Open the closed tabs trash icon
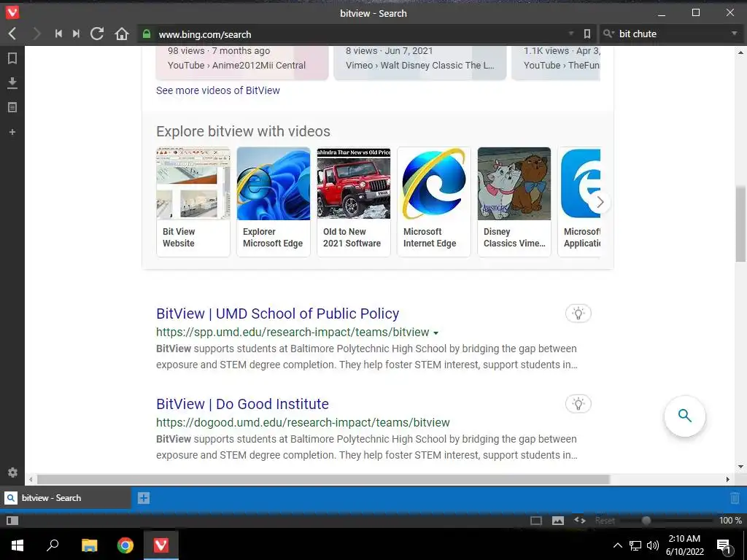This screenshot has height=560, width=747. [x=735, y=498]
